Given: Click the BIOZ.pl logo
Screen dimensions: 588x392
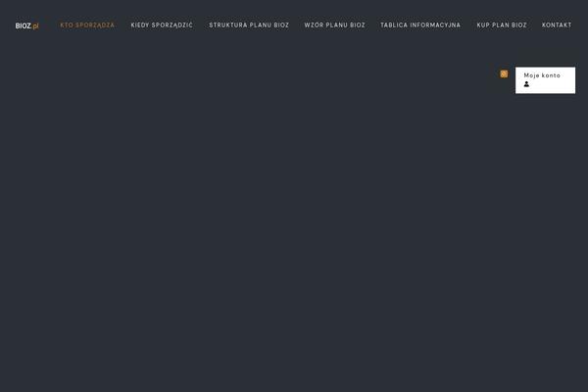Looking at the screenshot, I should tap(27, 25).
